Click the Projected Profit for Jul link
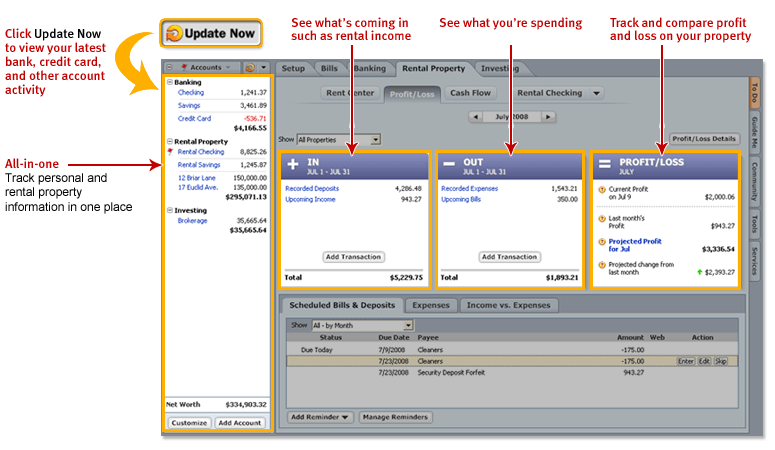775x450 pixels. tap(635, 245)
